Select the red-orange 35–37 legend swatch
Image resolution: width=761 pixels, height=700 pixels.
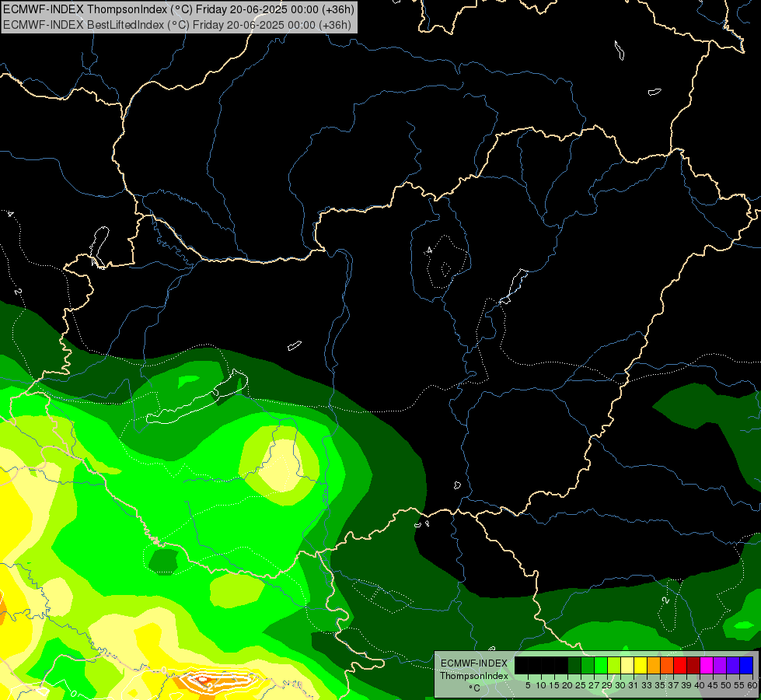667,665
